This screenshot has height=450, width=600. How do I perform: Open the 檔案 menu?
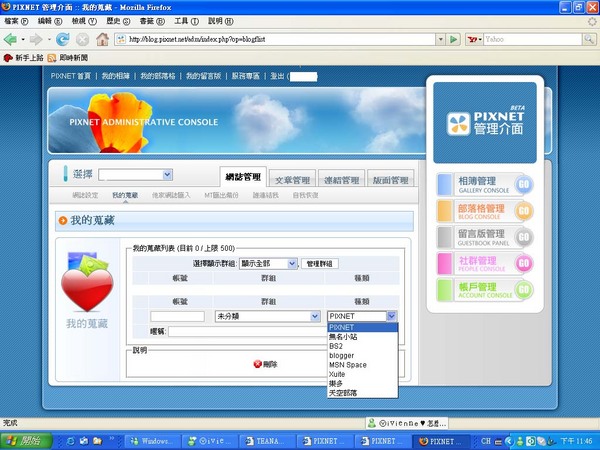(16, 21)
